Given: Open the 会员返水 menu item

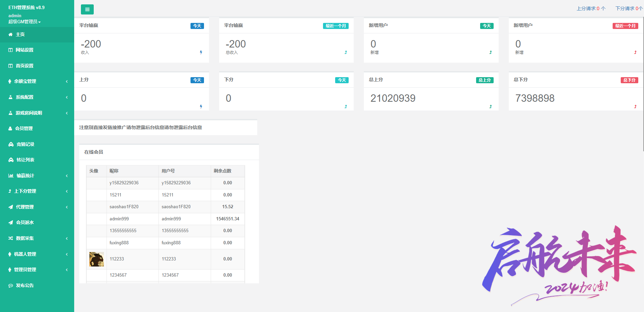Looking at the screenshot, I should point(37,222).
